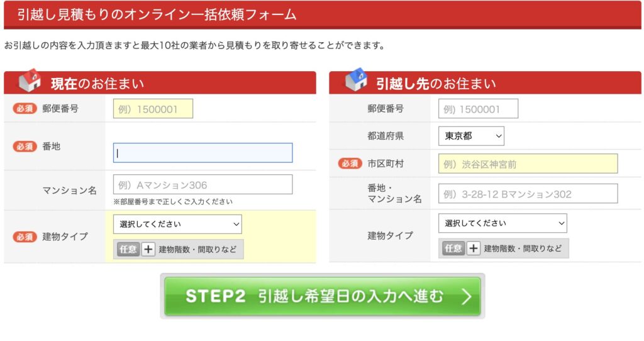The width and height of the screenshot is (644, 341).
Task: Click the マンション名 input field
Action: click(x=203, y=185)
